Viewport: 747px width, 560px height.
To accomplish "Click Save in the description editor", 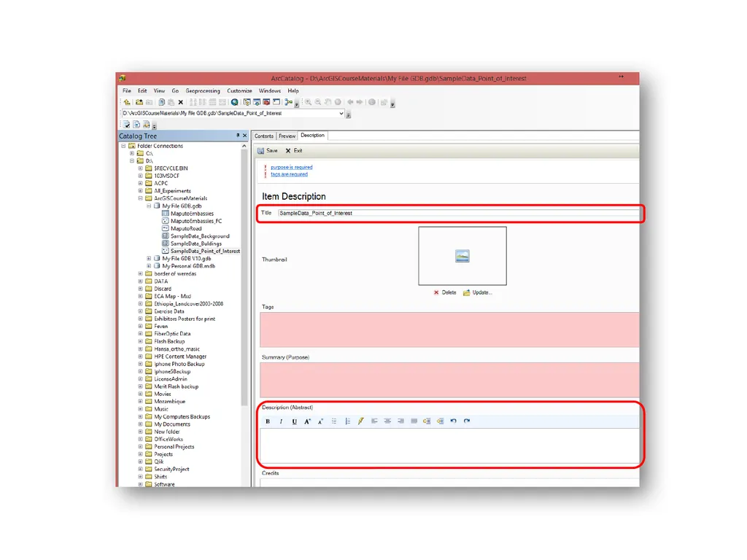I will pyautogui.click(x=268, y=150).
